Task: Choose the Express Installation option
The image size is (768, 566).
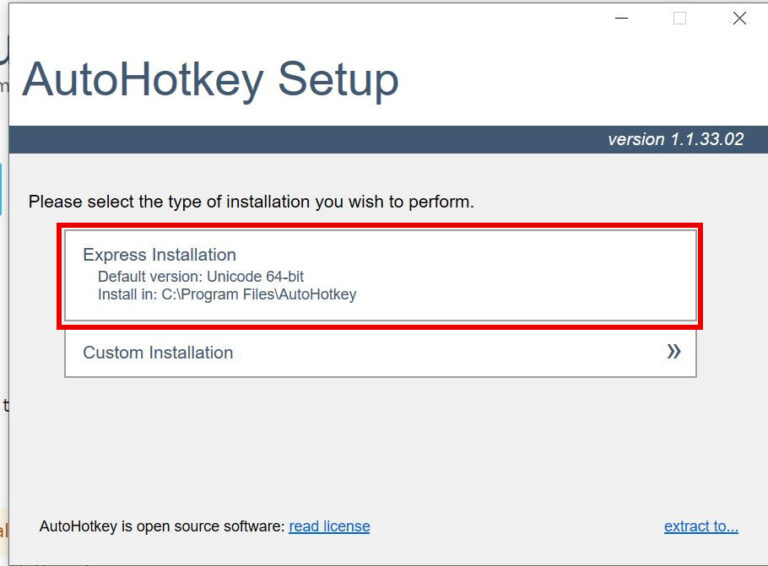Action: click(x=380, y=274)
